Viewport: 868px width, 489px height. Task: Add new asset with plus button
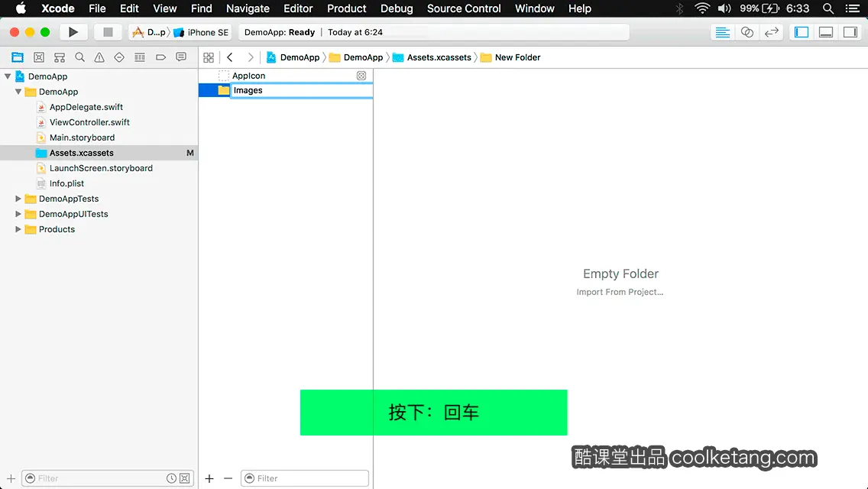[209, 478]
